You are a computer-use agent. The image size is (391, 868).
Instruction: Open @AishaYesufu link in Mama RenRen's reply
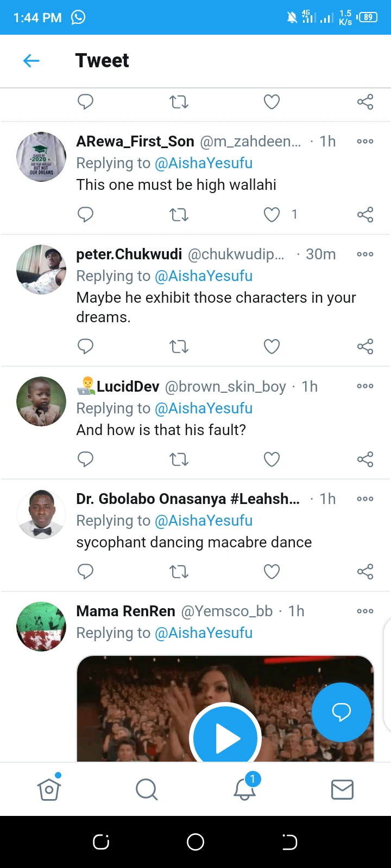click(x=204, y=633)
